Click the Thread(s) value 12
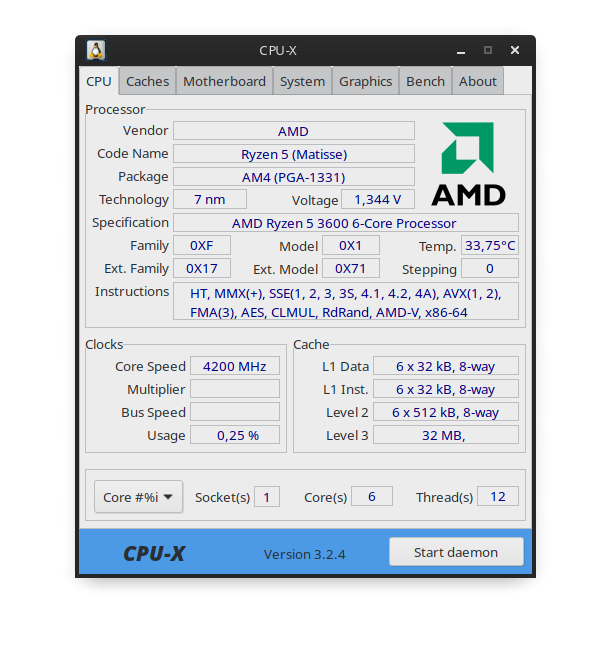The height and width of the screenshot is (663, 611). [x=498, y=496]
